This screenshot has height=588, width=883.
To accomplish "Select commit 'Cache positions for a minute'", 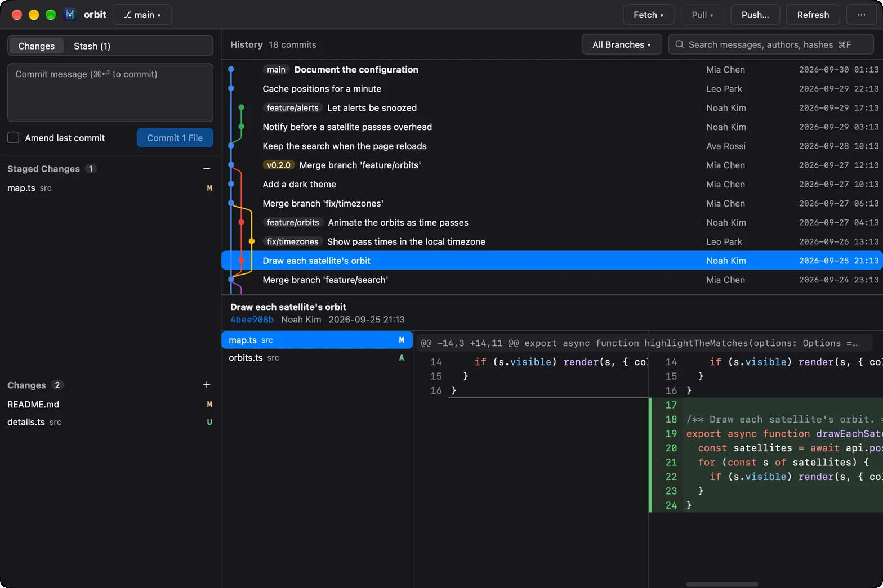I will point(552,88).
